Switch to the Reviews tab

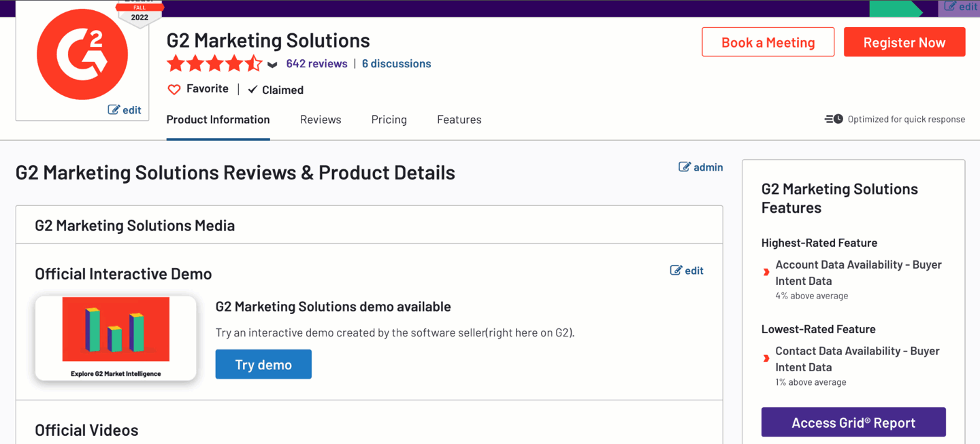point(320,119)
